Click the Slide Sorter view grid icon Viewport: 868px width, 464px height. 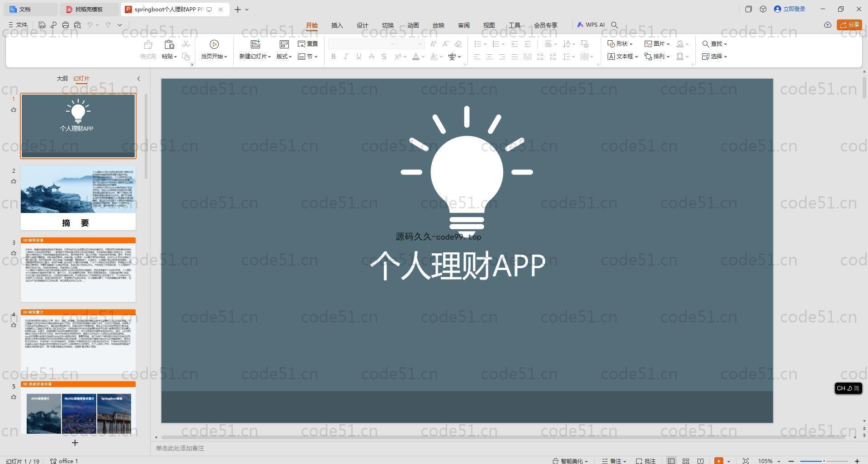coord(686,461)
